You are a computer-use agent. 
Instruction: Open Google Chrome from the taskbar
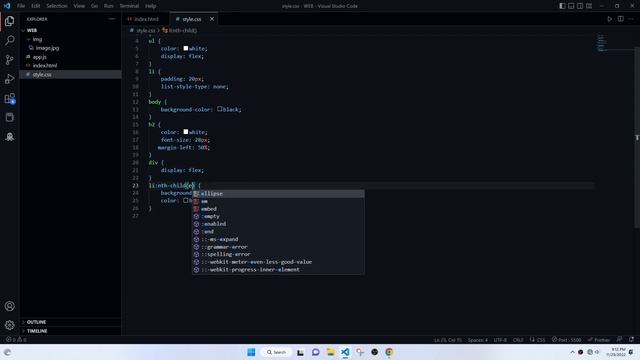389,352
